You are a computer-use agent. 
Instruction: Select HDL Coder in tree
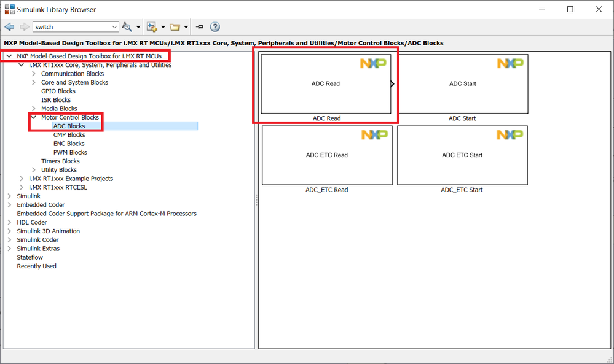[x=32, y=222]
